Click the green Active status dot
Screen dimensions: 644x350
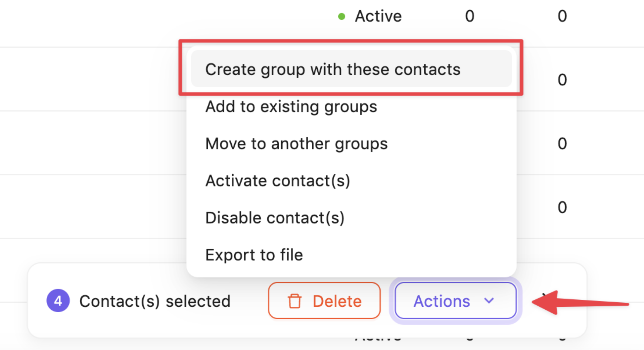click(342, 16)
